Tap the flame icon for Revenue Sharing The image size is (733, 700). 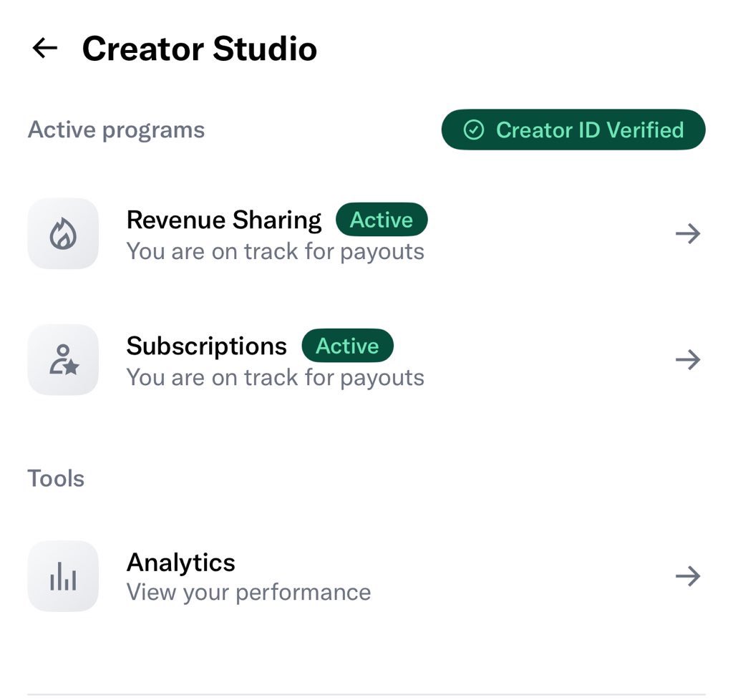click(63, 234)
